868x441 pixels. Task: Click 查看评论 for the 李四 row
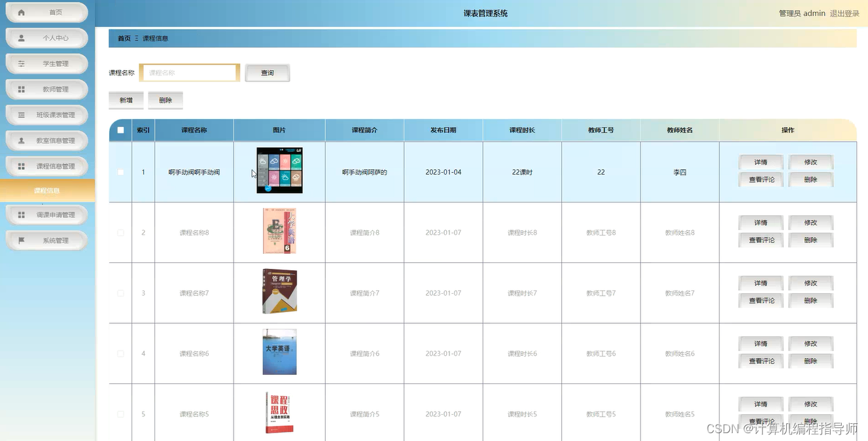[x=761, y=179]
